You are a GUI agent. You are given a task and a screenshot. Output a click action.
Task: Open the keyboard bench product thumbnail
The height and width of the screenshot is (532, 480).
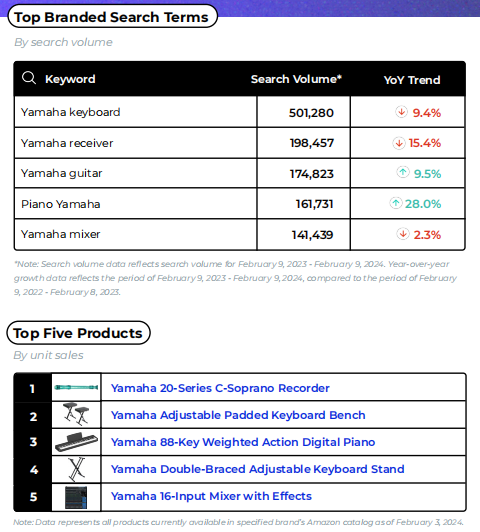(x=76, y=414)
